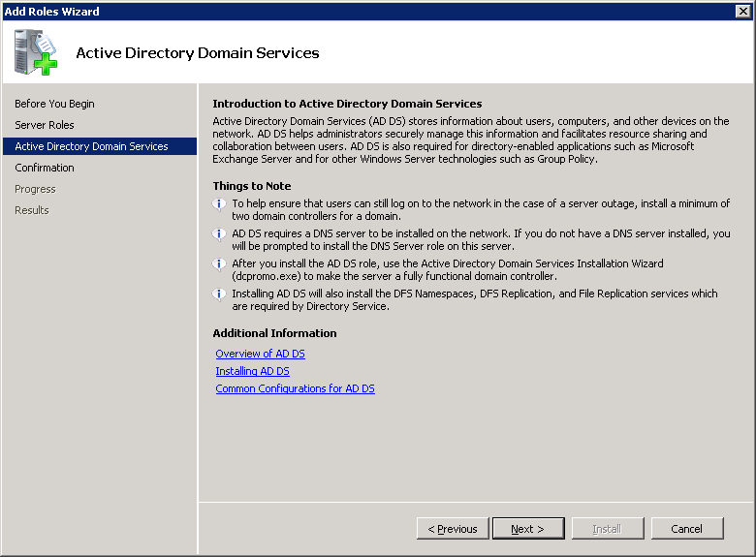This screenshot has height=557, width=756.
Task: Select Active Directory Domain Services sidebar step
Action: (99, 146)
